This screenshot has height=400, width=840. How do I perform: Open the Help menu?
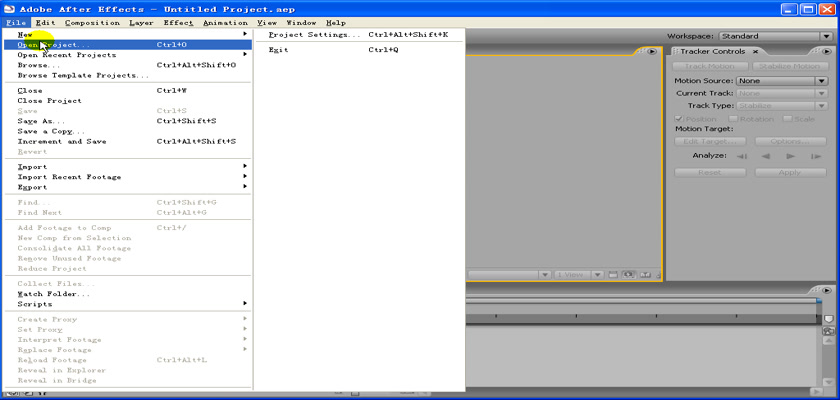[336, 23]
